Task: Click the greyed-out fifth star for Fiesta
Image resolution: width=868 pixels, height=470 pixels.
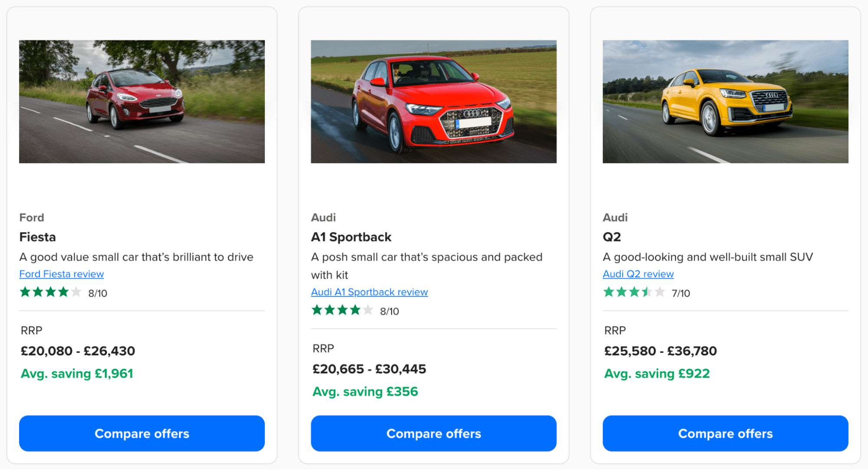Action: (76, 292)
